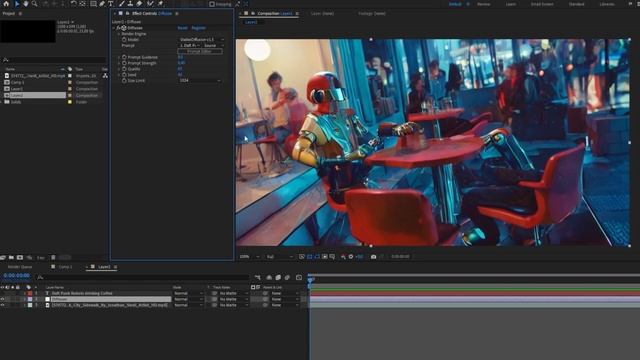Switch to the Render Queue tab
This screenshot has width=640, height=360.
coord(20,267)
